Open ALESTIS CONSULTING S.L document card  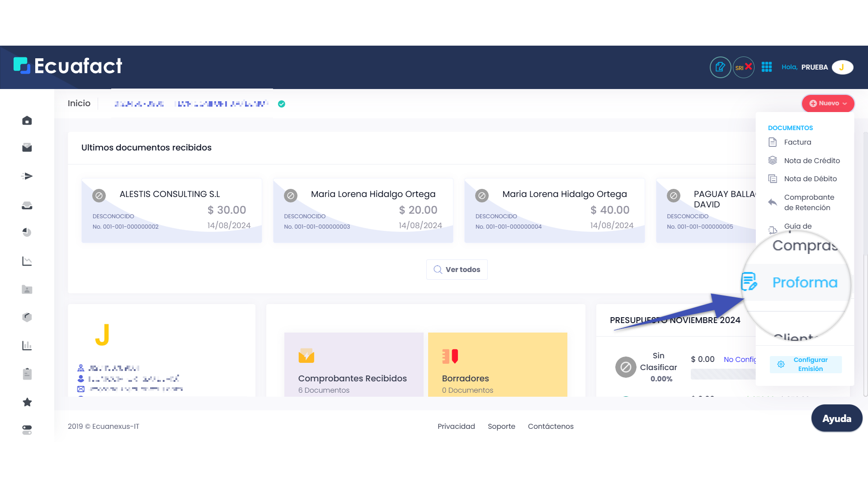[x=171, y=211]
